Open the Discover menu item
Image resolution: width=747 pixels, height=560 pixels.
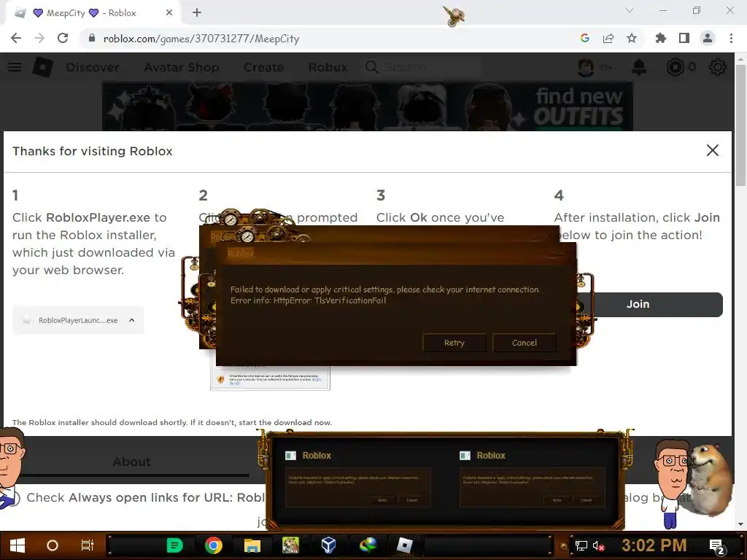point(93,68)
